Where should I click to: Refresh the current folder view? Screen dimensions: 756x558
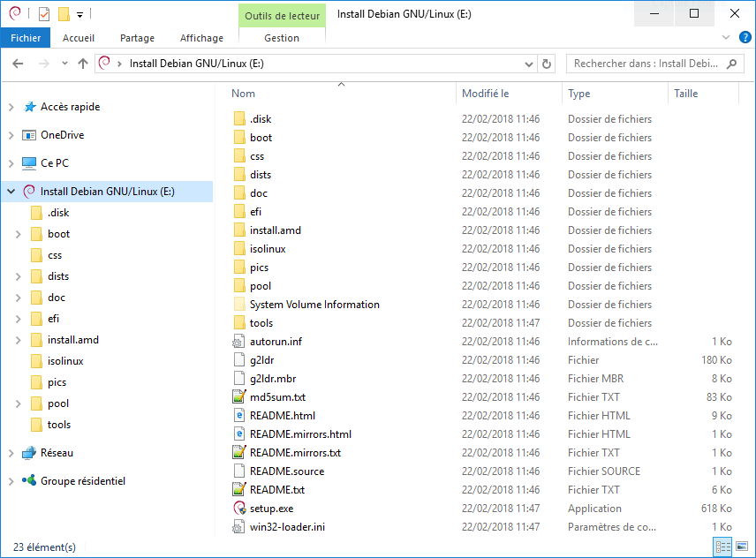547,64
